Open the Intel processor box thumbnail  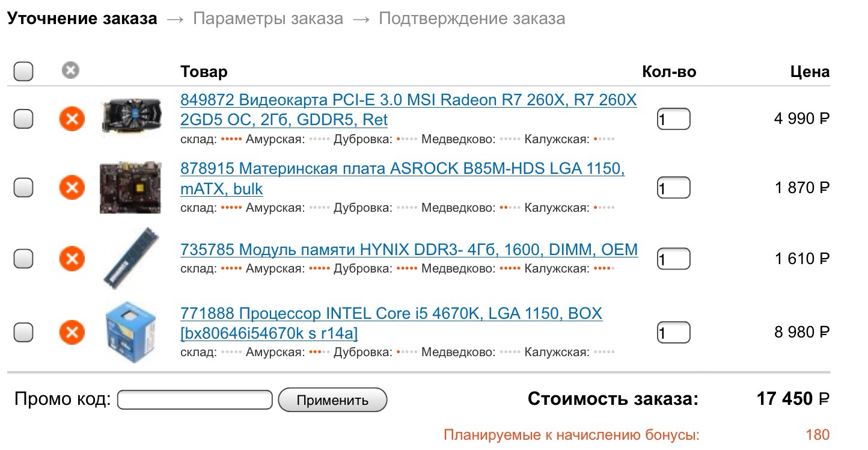pyautogui.click(x=130, y=331)
